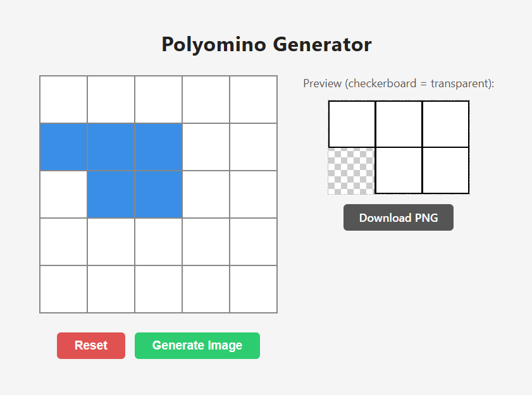Toggle the bottom-left grid cell

point(63,289)
